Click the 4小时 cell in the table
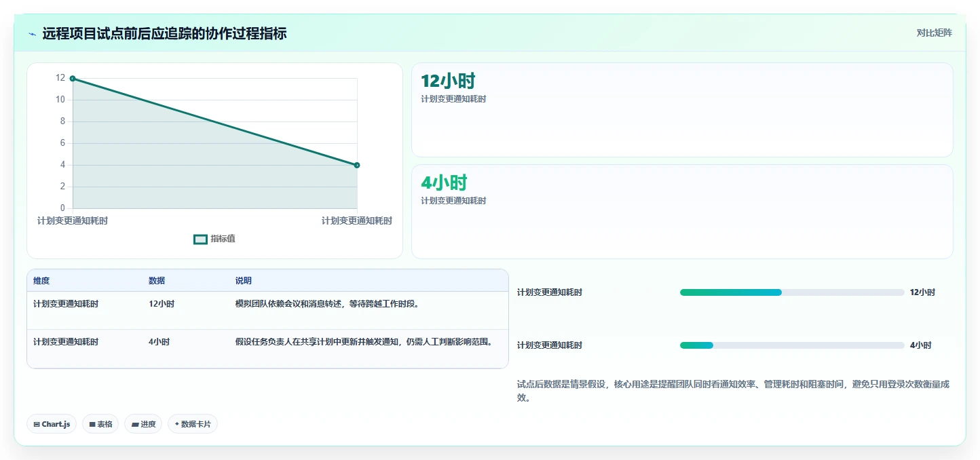The image size is (980, 460). [x=159, y=342]
